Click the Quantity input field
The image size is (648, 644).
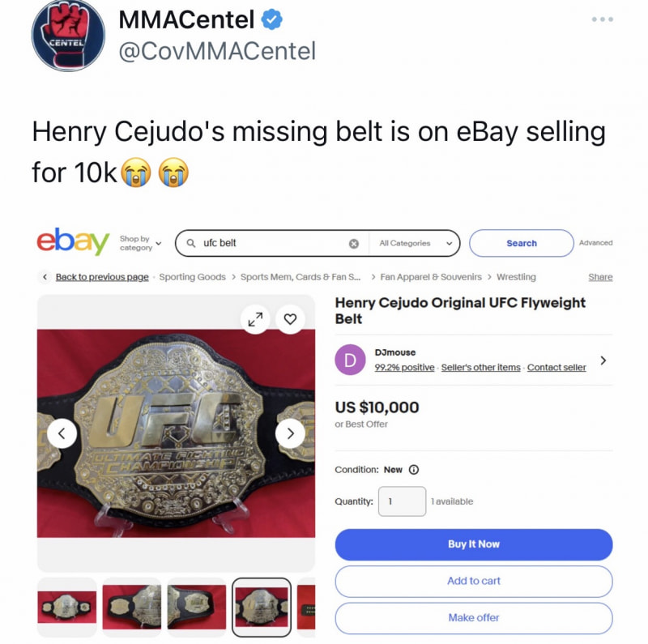(401, 501)
